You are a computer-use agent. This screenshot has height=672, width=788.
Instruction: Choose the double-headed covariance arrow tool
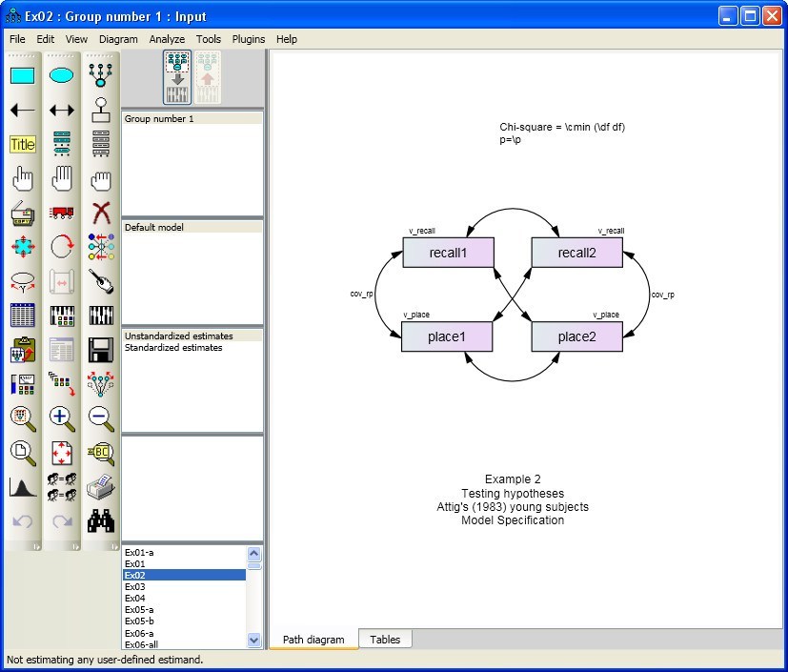point(62,111)
